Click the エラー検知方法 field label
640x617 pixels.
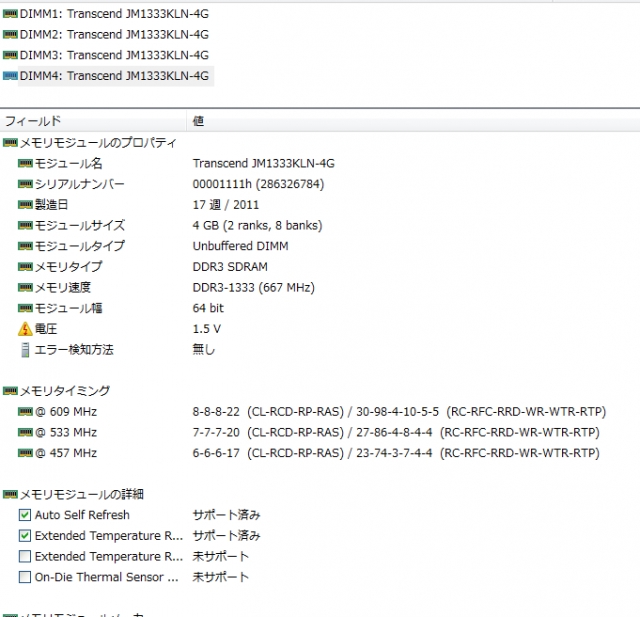click(x=74, y=350)
